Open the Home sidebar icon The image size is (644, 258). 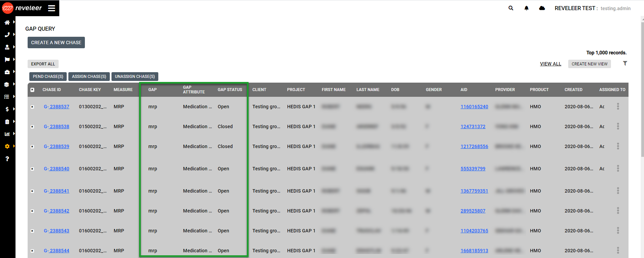tap(7, 22)
